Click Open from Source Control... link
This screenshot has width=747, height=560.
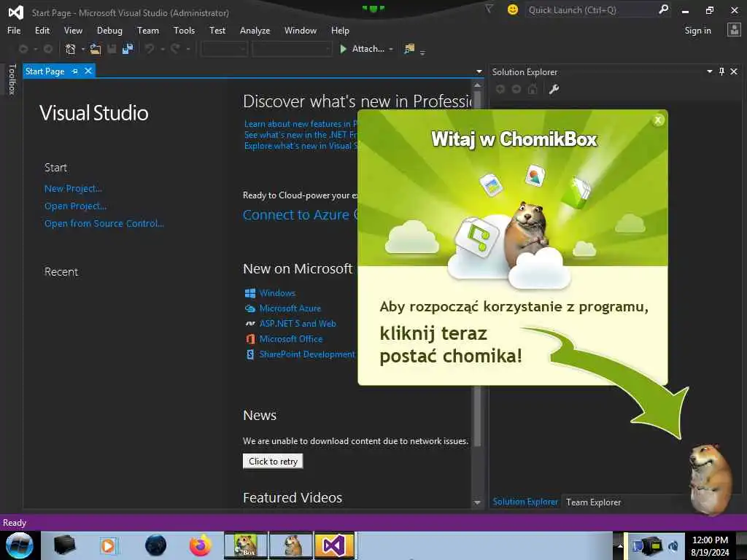104,223
